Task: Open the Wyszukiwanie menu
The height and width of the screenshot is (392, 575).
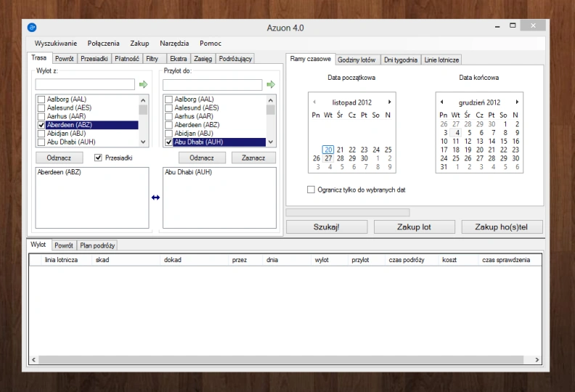Action: tap(56, 44)
